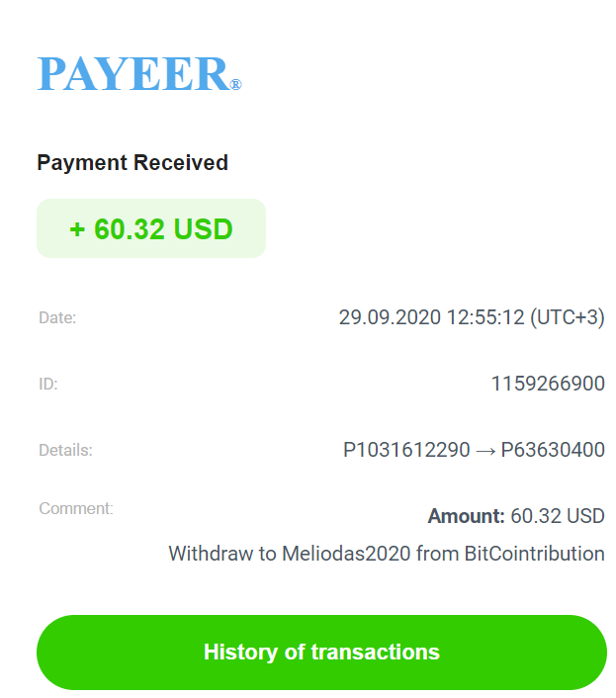Click the Amount: 60.32 USD comment line
Image resolution: width=616 pixels, height=698 pixels.
click(516, 516)
